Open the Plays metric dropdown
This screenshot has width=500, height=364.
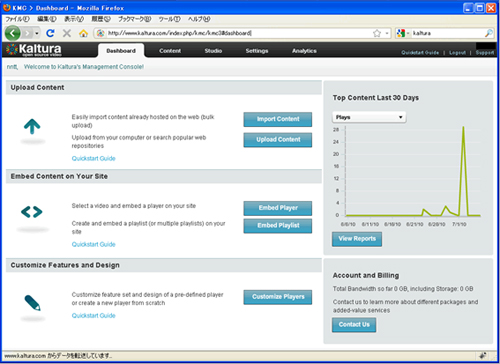tap(369, 117)
